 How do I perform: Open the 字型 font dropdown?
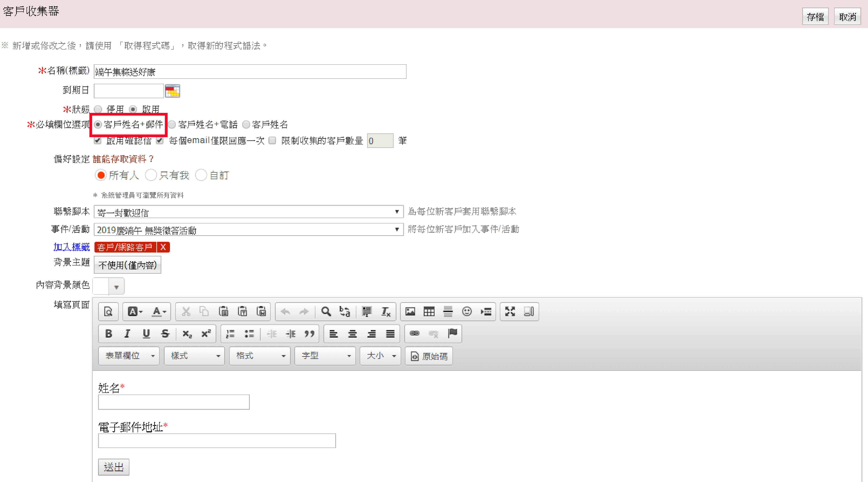[x=325, y=356]
